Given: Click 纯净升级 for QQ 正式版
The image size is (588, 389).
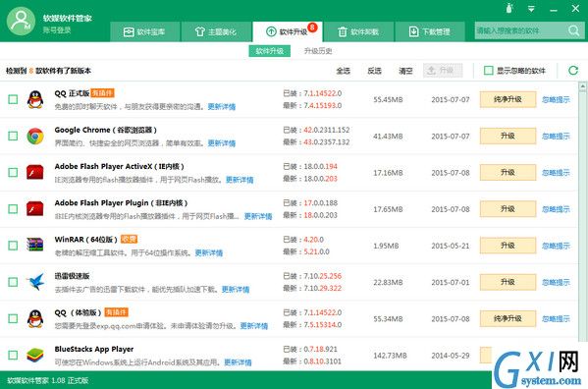Looking at the screenshot, I should click(508, 99).
